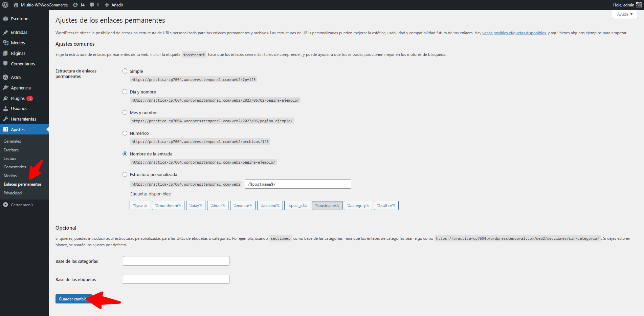
Task: Click the Comentarios speech bubble icon in the sidebar
Action: click(5, 64)
